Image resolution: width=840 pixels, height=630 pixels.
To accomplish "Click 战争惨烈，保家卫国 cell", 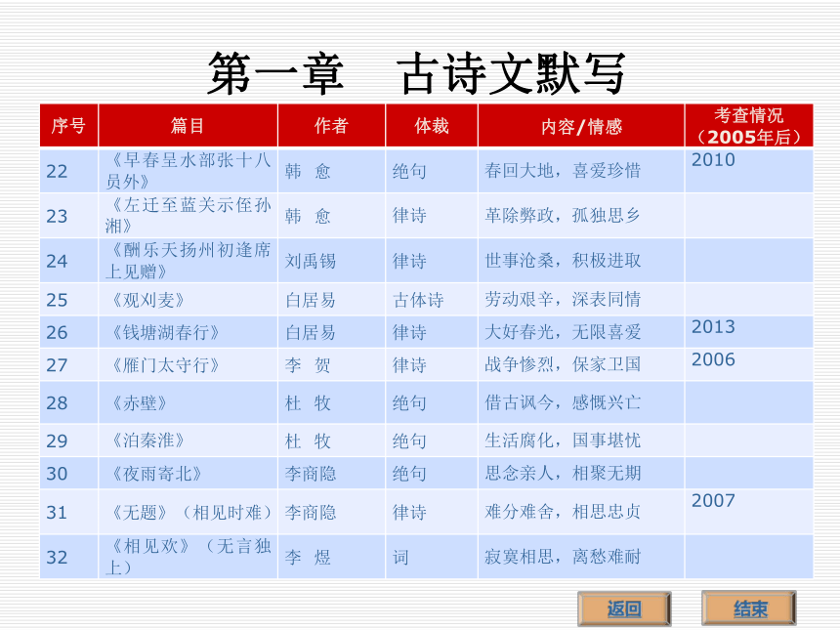I will click(x=581, y=365).
